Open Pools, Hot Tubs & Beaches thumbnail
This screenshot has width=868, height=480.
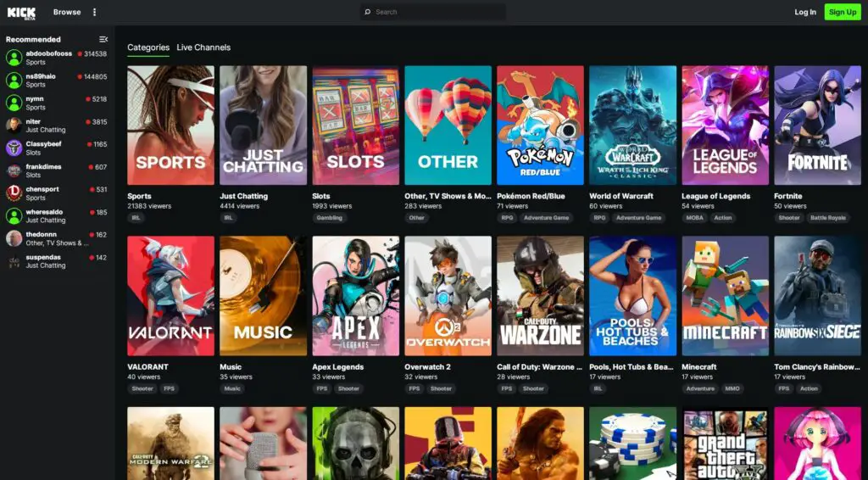point(632,296)
